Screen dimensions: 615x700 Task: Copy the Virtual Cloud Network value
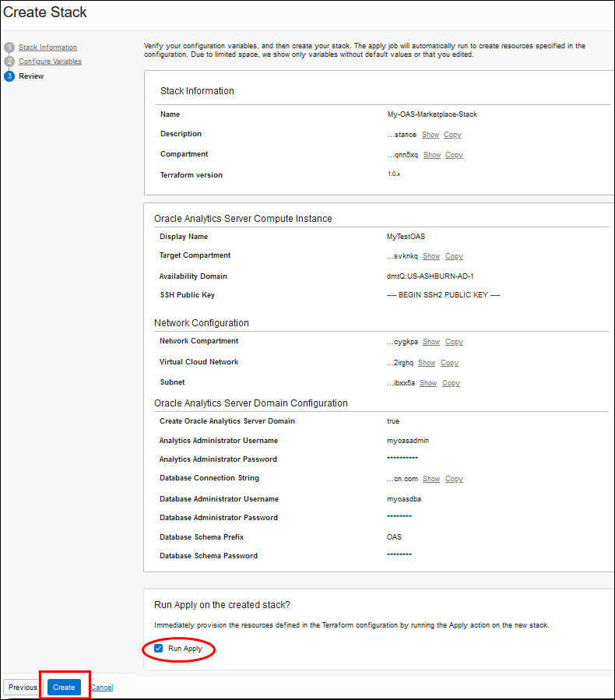449,363
